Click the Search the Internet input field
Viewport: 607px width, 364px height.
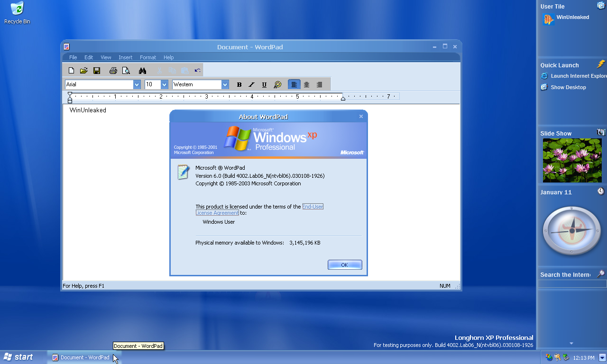[x=572, y=283]
